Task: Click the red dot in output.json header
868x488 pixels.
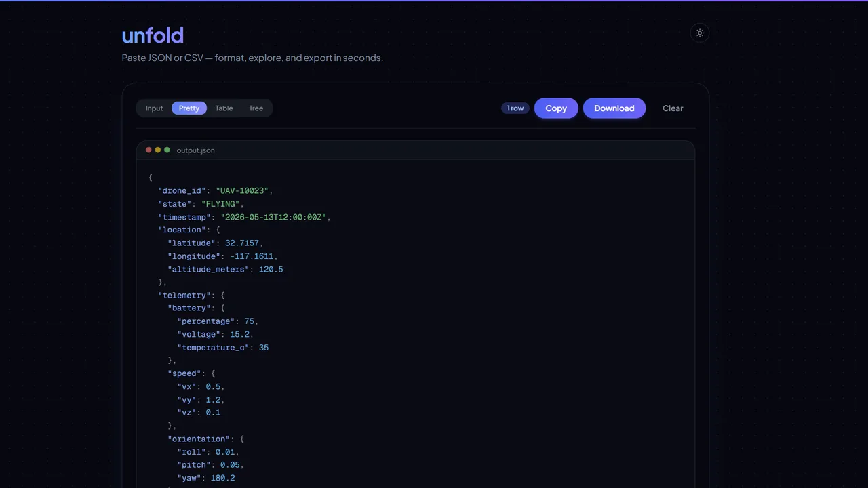Action: pyautogui.click(x=149, y=150)
